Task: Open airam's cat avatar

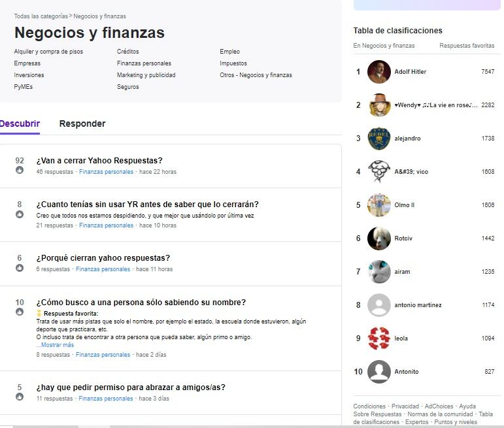Action: point(379,272)
